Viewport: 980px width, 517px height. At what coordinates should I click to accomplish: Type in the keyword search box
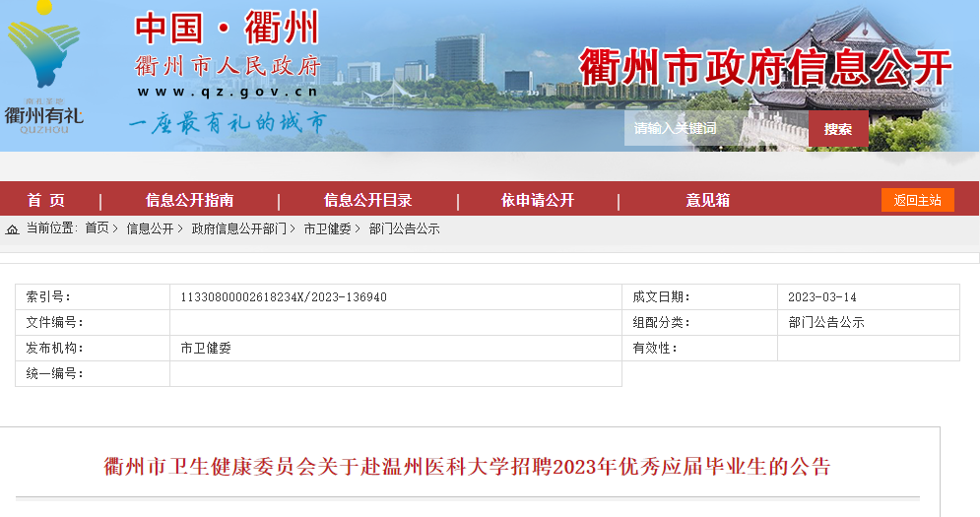tap(716, 129)
